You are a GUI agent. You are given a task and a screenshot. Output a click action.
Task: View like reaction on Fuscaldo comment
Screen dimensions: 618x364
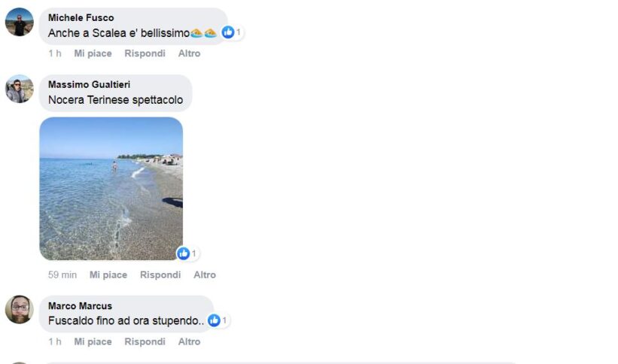coord(218,320)
